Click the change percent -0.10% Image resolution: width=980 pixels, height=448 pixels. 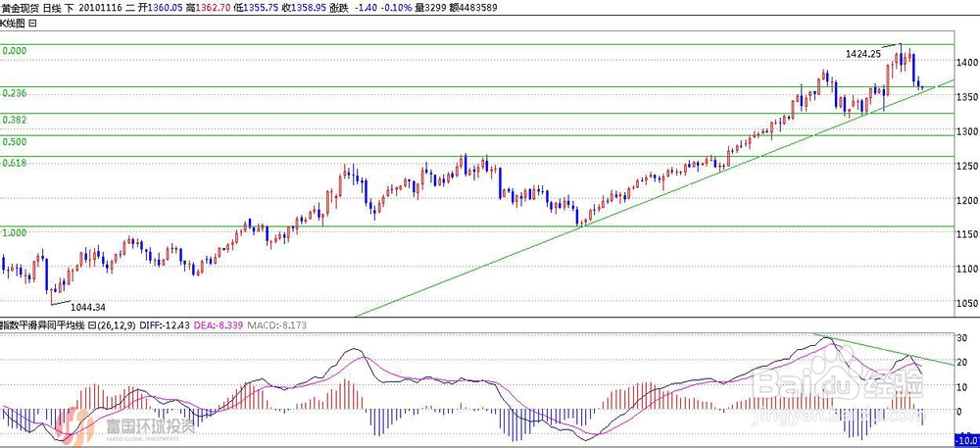pos(398,7)
